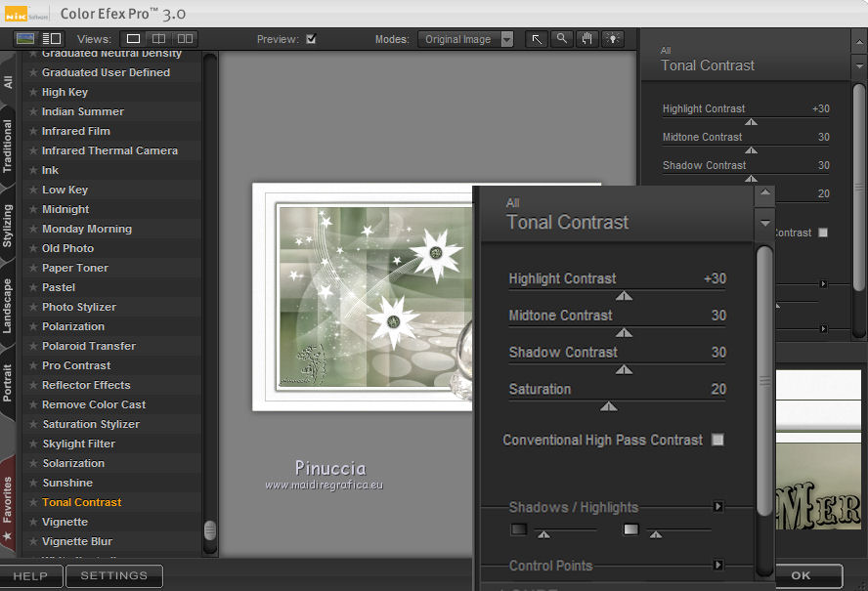
Task: Click down arrow in top-right filter header
Action: tap(858, 65)
